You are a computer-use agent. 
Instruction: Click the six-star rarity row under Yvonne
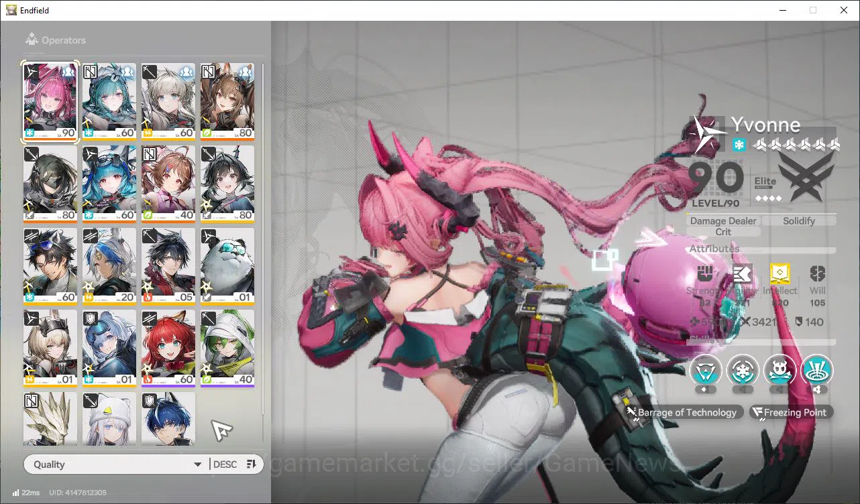click(796, 144)
